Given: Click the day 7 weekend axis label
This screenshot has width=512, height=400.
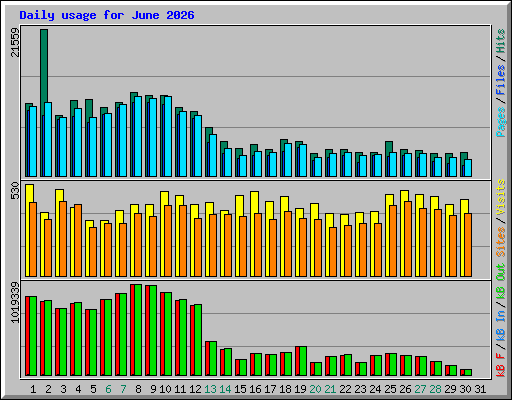Looking at the screenshot, I should [123, 389].
